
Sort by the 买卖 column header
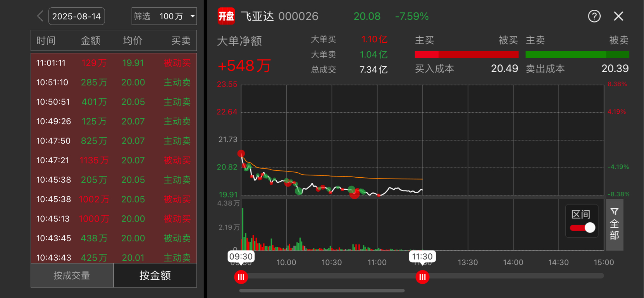pyautogui.click(x=181, y=41)
